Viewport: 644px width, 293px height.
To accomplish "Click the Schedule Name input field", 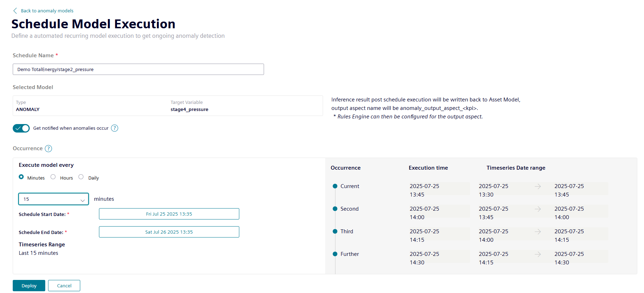I will [x=138, y=69].
